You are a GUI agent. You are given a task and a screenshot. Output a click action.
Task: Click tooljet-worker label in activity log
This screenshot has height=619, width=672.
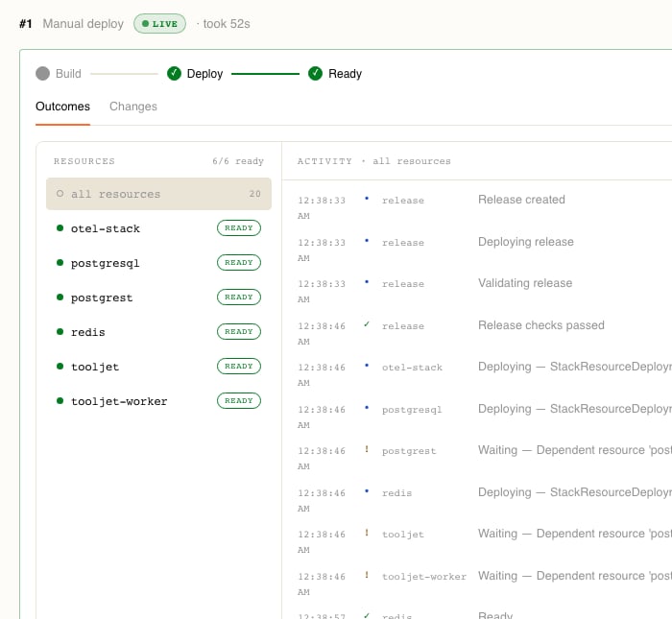(424, 577)
